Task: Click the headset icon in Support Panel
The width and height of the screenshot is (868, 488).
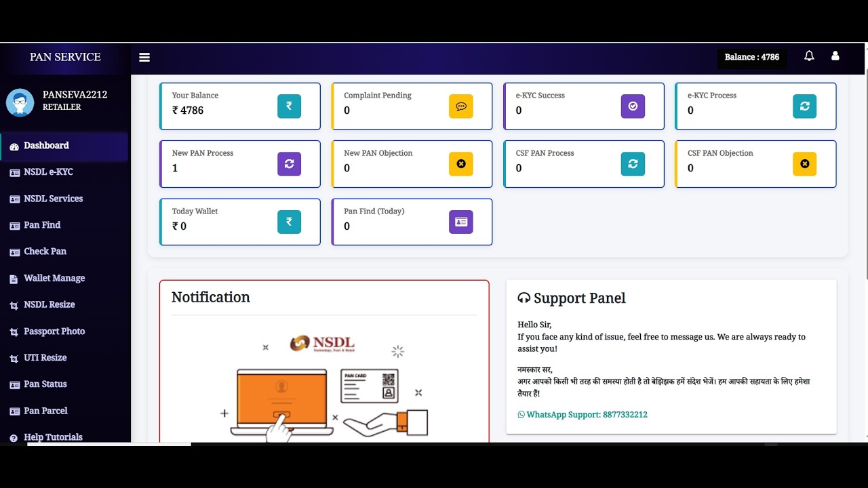Action: coord(524,298)
